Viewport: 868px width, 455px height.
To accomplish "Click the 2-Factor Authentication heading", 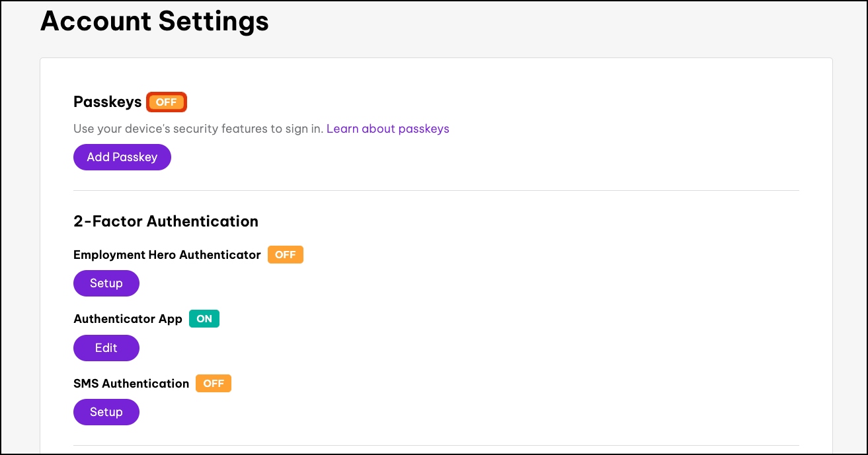I will click(165, 221).
